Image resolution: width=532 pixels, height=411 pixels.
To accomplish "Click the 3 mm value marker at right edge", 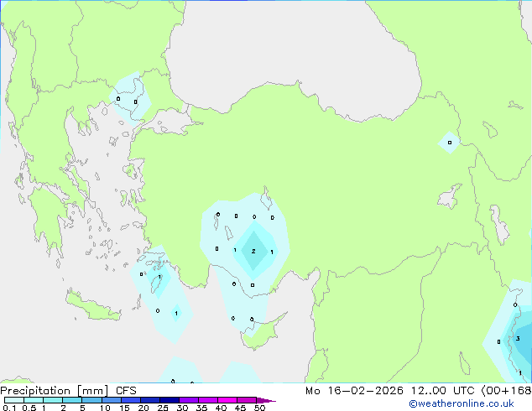I will click(518, 339).
